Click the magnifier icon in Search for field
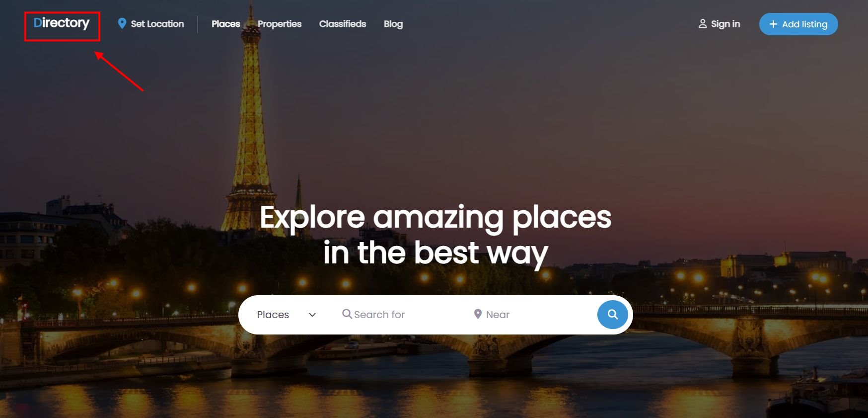This screenshot has height=418, width=868. click(x=347, y=314)
